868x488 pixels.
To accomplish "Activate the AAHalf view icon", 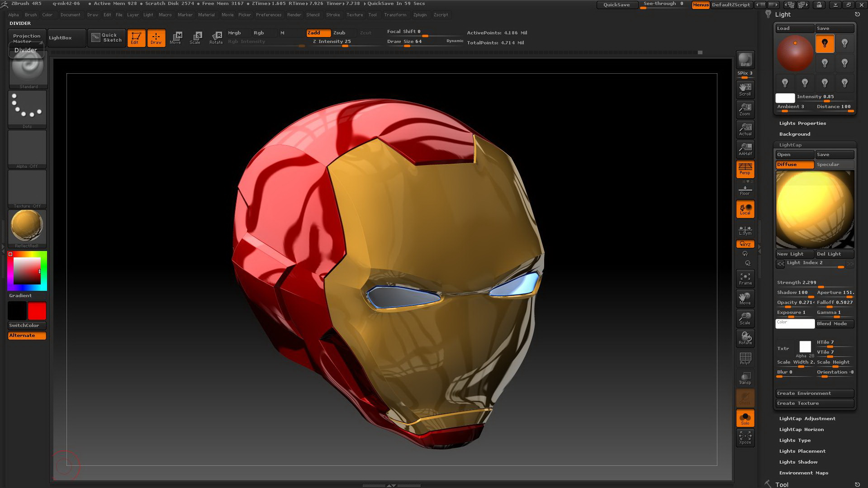I will (745, 149).
